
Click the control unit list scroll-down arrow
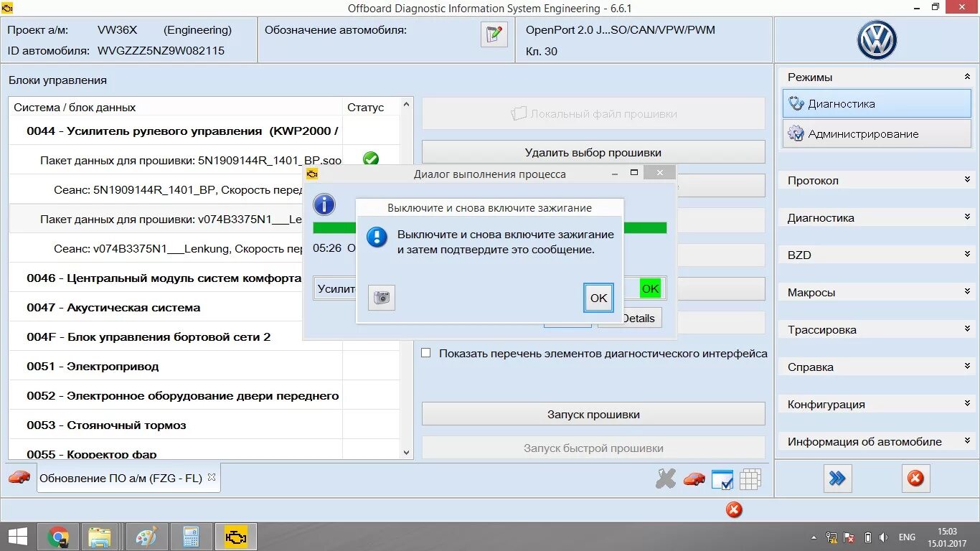coord(407,453)
